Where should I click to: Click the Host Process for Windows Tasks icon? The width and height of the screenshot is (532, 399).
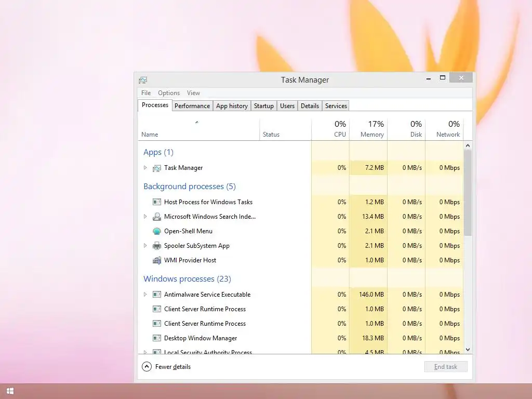click(157, 202)
